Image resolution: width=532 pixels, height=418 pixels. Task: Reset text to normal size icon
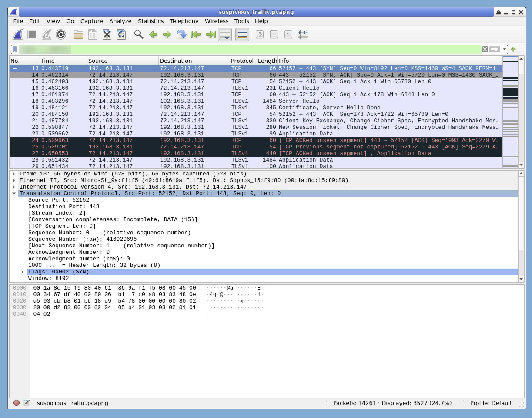click(288, 35)
